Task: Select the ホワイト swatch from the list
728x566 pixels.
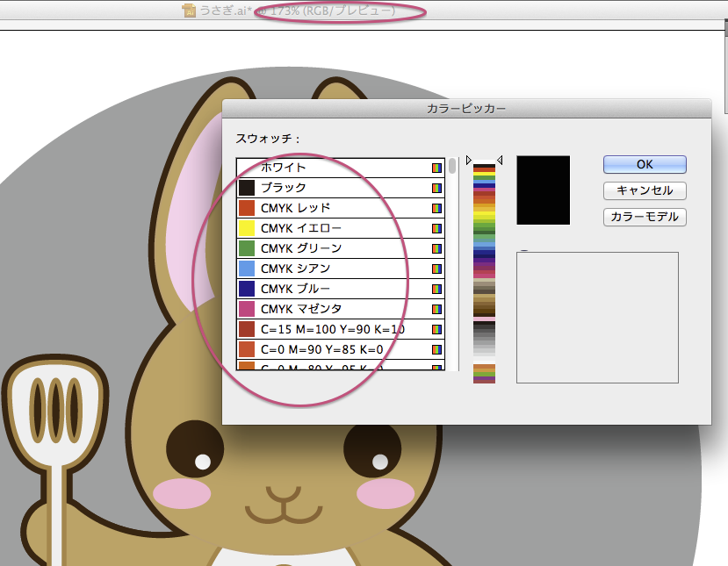Action: click(x=334, y=167)
